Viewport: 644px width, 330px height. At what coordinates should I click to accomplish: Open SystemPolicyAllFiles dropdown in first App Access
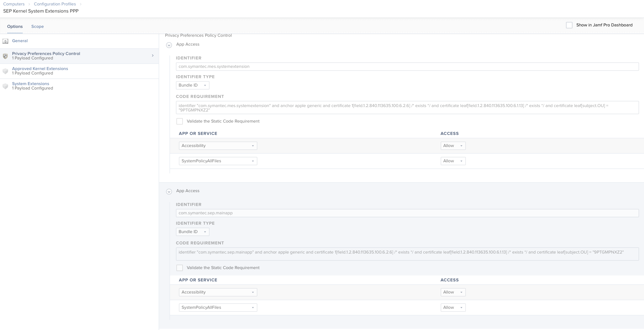218,161
